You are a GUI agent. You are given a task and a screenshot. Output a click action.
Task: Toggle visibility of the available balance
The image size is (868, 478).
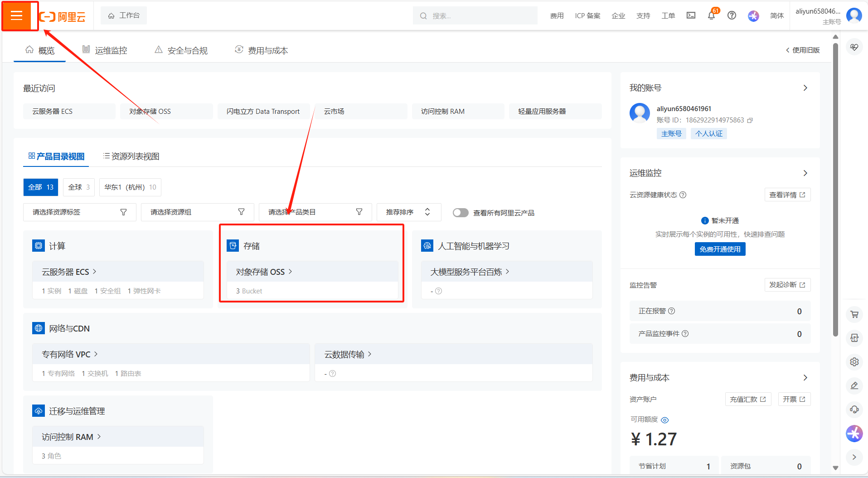click(665, 420)
